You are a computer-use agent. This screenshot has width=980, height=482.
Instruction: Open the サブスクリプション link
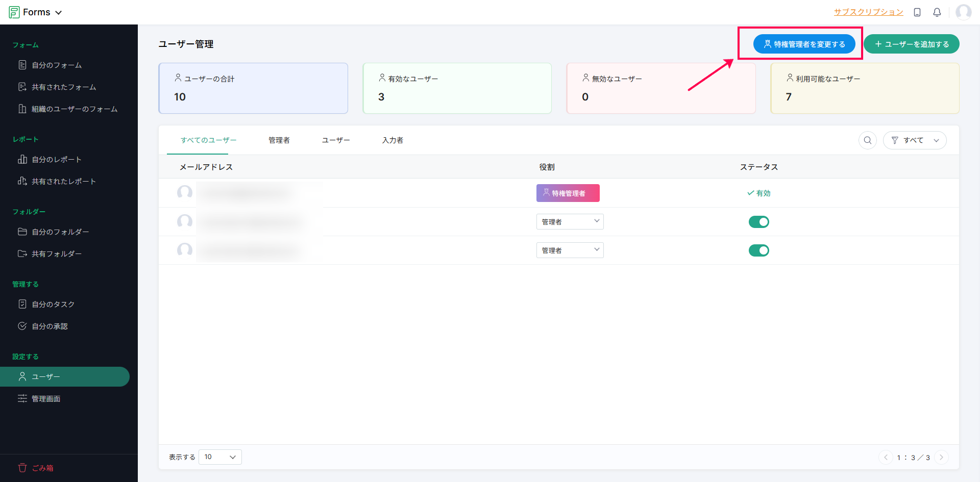[868, 12]
